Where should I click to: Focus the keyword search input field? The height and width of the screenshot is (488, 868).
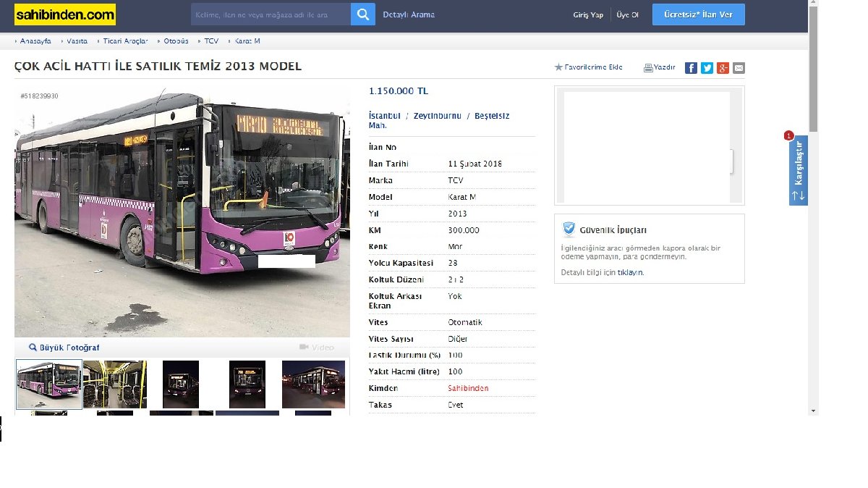point(271,14)
